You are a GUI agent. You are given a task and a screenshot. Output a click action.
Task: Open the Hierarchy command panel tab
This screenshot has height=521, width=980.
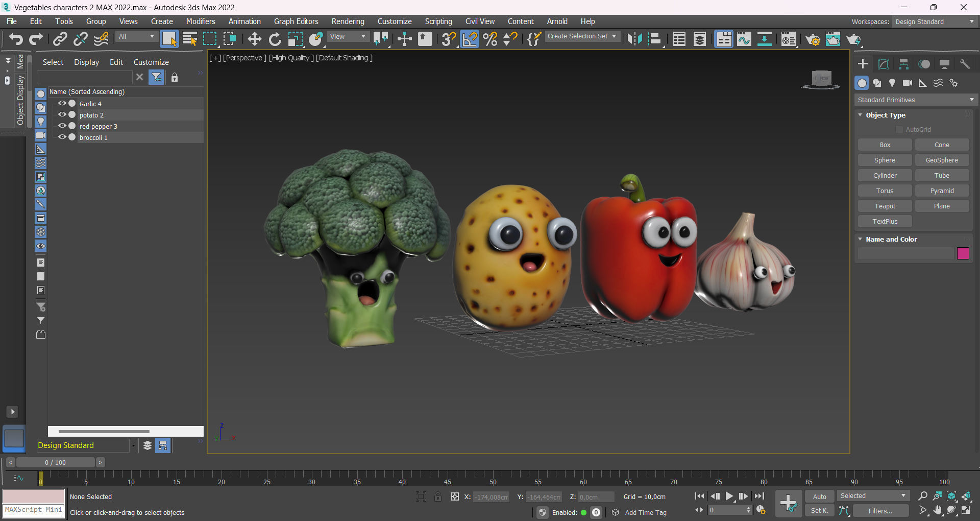[903, 64]
